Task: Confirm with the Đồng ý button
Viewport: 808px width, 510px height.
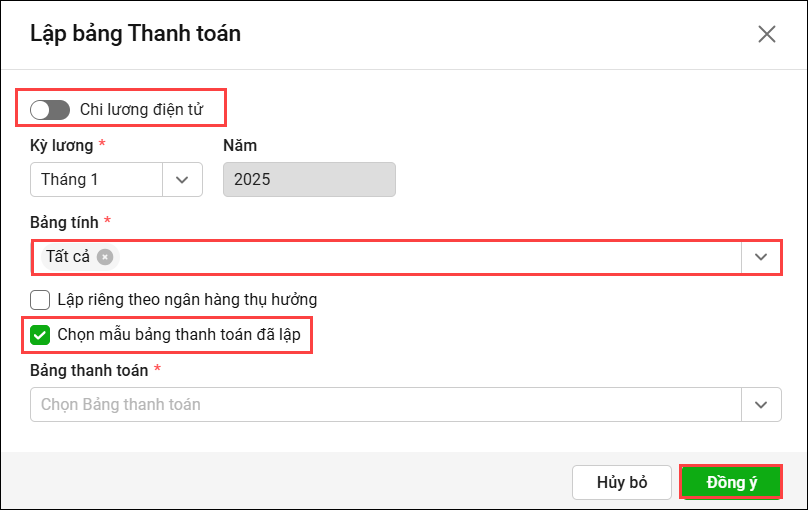Action: [731, 483]
